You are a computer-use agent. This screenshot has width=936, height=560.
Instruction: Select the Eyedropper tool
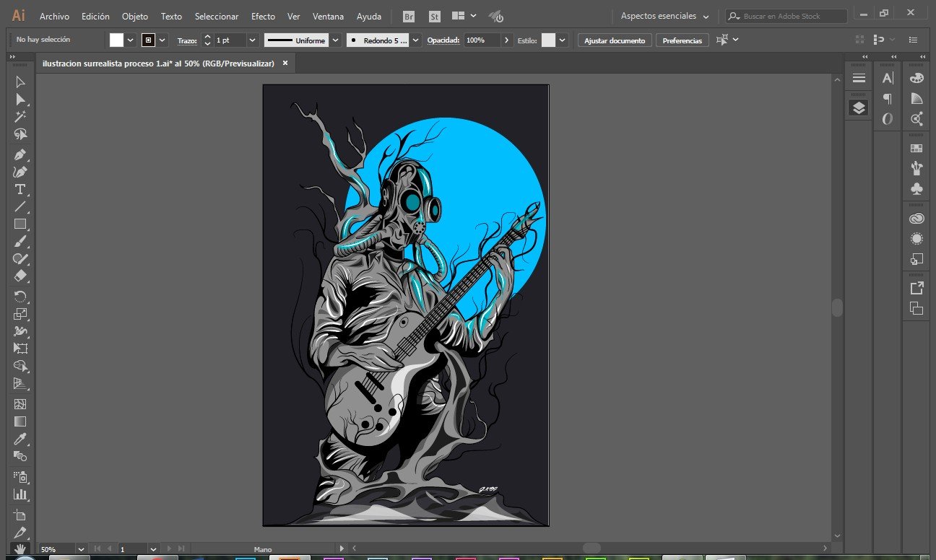point(20,439)
